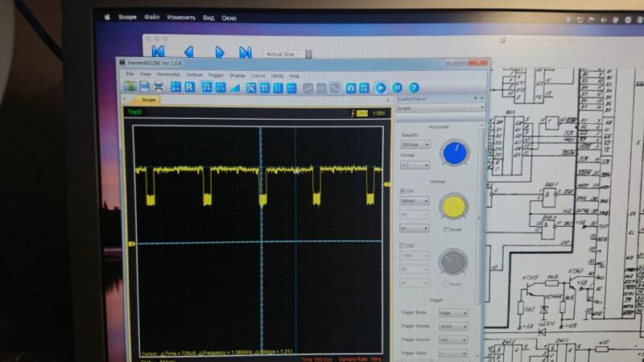Viewport: 644px width, 362px height.
Task: Click the blue horizontal timebase knob
Action: (x=454, y=151)
